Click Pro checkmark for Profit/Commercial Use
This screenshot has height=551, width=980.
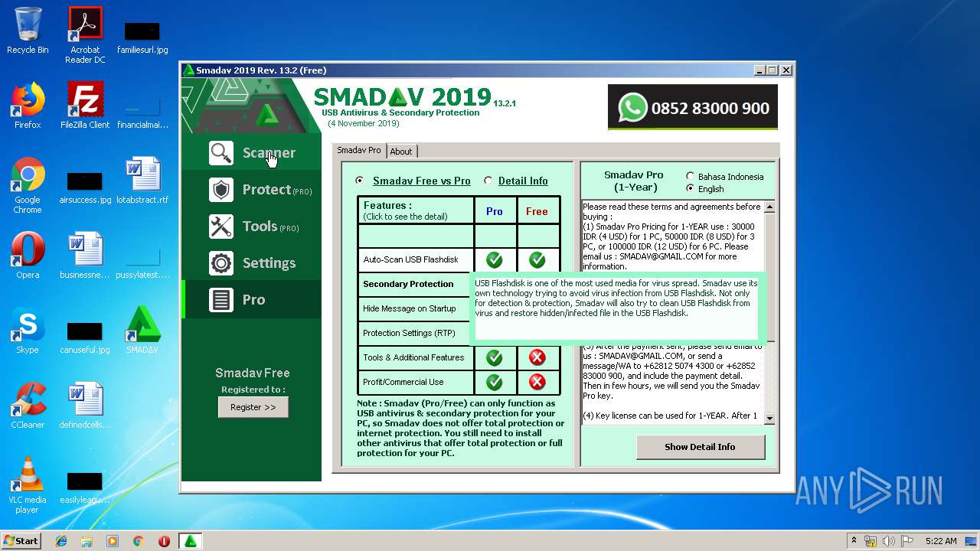click(495, 382)
